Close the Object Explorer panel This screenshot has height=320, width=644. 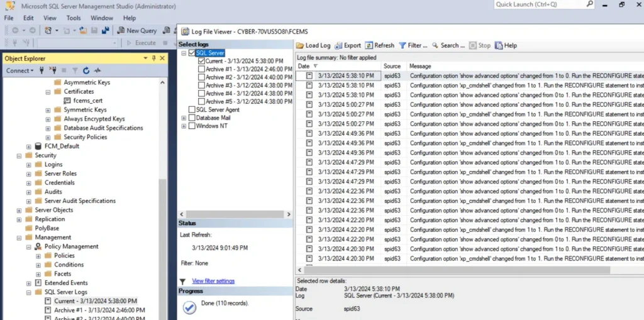pyautogui.click(x=162, y=58)
